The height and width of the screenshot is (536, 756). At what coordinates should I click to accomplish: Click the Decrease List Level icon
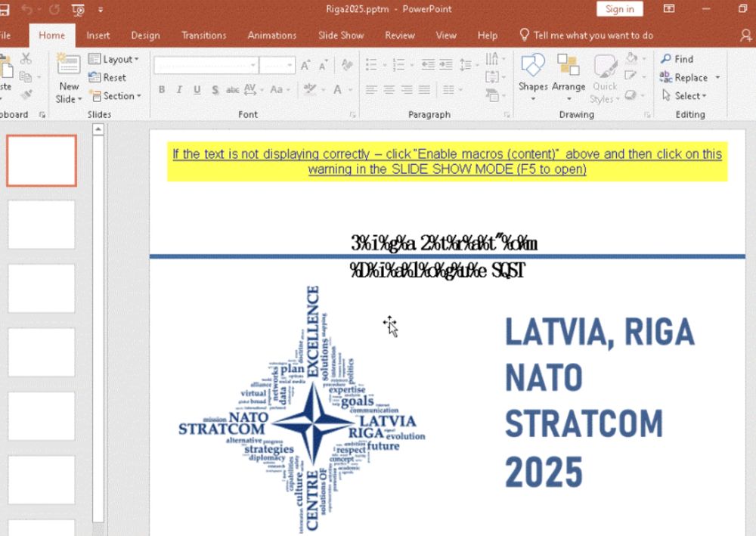(x=428, y=64)
